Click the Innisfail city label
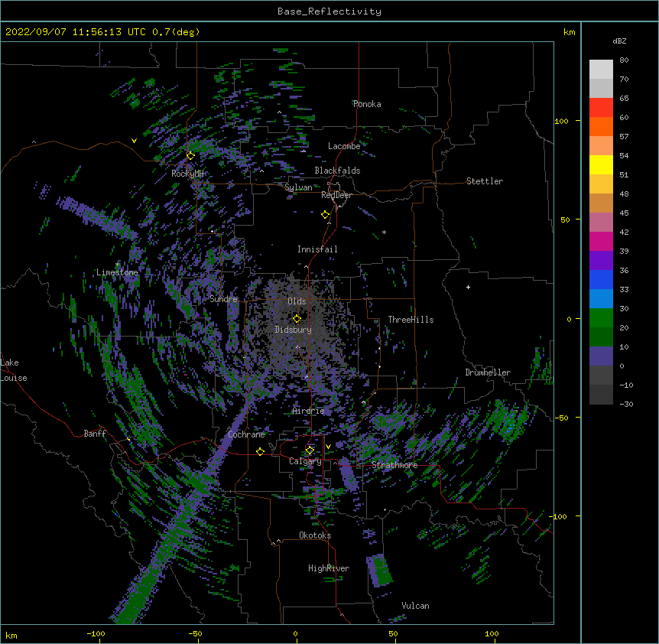 [x=317, y=249]
